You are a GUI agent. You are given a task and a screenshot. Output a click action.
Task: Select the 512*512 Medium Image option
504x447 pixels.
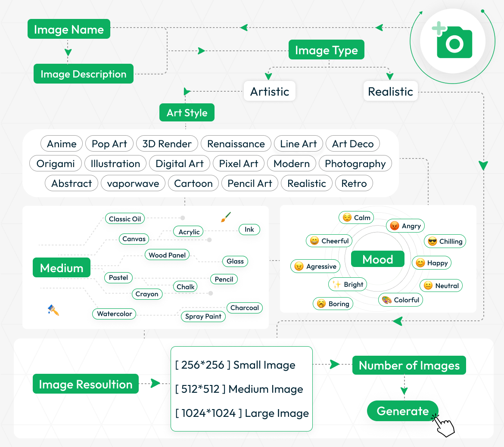[x=239, y=389]
